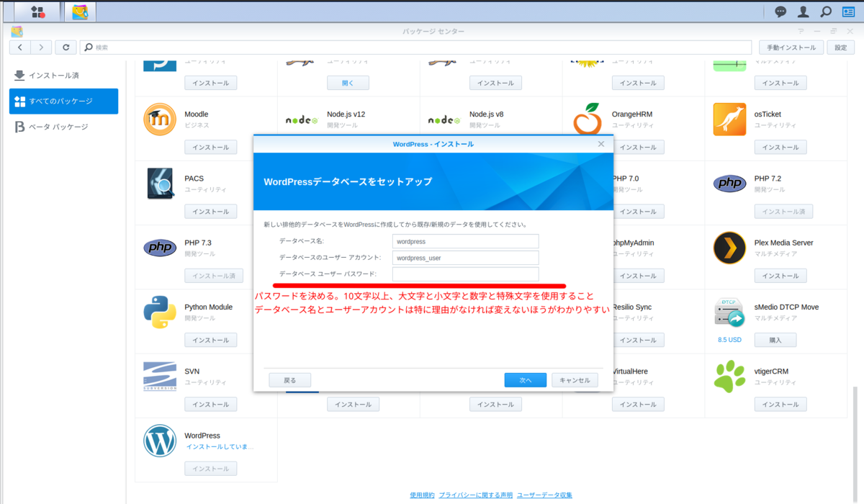Viewport: 864px width, 504px height.
Task: Click the PACS package icon
Action: pos(160,184)
